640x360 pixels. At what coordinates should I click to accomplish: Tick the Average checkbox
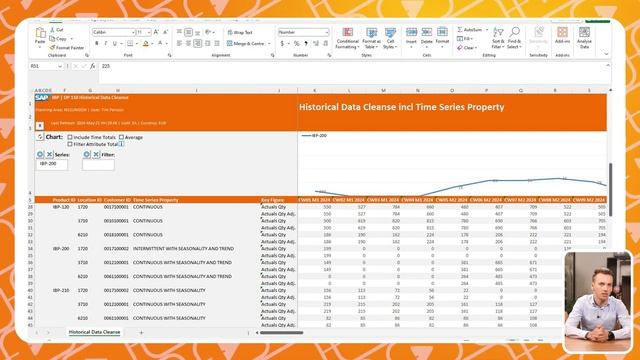(x=121, y=137)
